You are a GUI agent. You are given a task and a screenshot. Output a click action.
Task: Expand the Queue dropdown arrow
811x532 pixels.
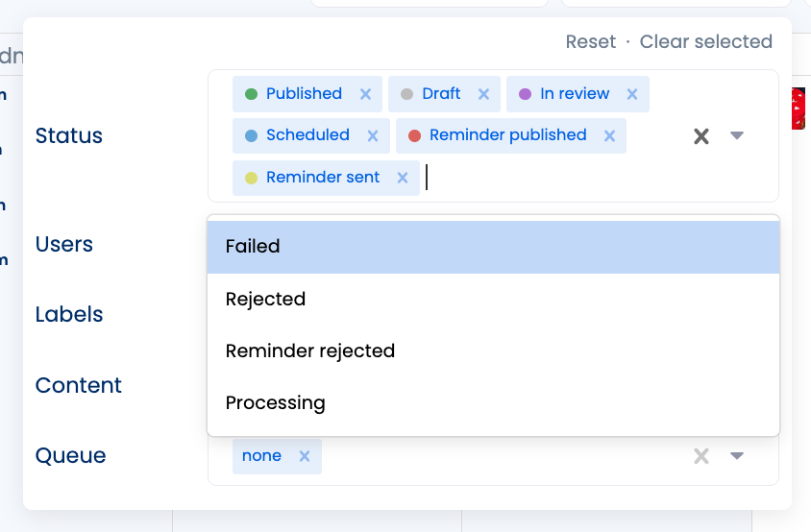[737, 456]
